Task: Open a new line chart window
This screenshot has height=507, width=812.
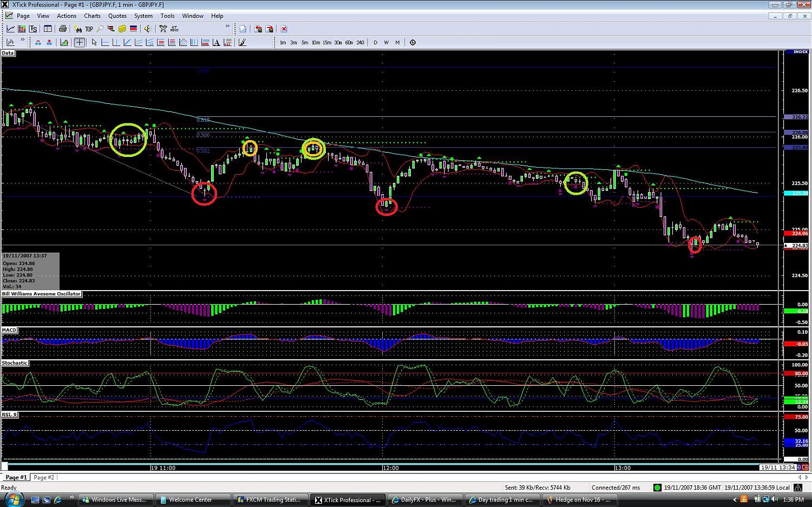Action: tap(10, 29)
